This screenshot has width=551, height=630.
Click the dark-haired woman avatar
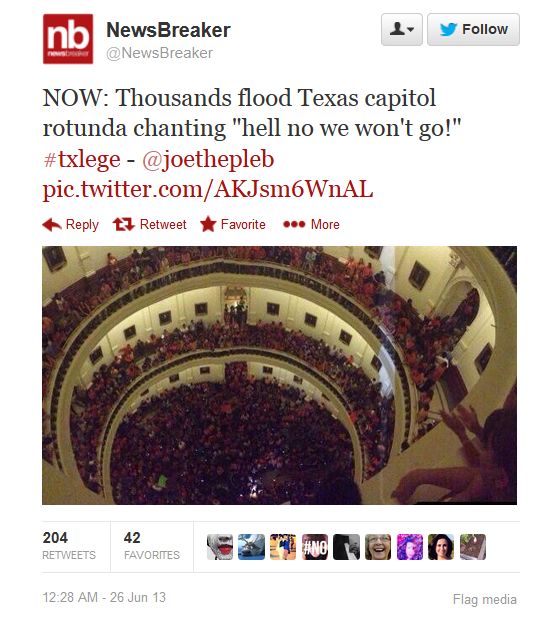coord(441,547)
